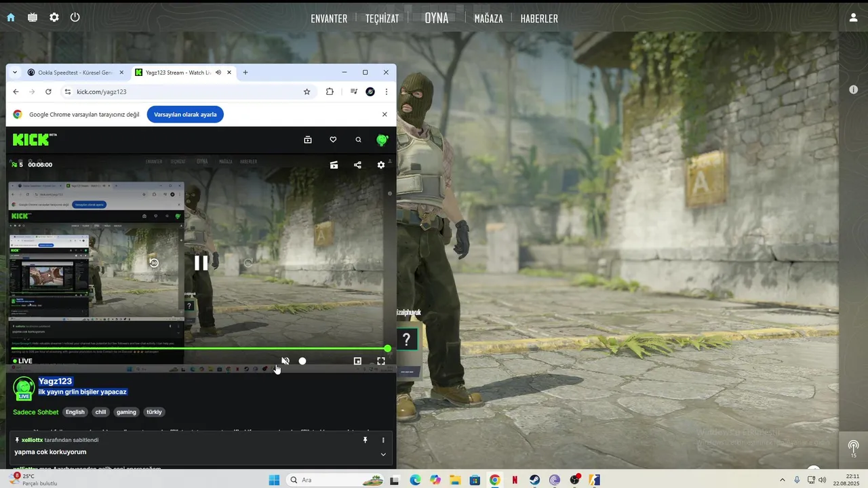Viewport: 868px width, 488px height.
Task: Toggle the pin icon on pinned message
Action: 365,440
